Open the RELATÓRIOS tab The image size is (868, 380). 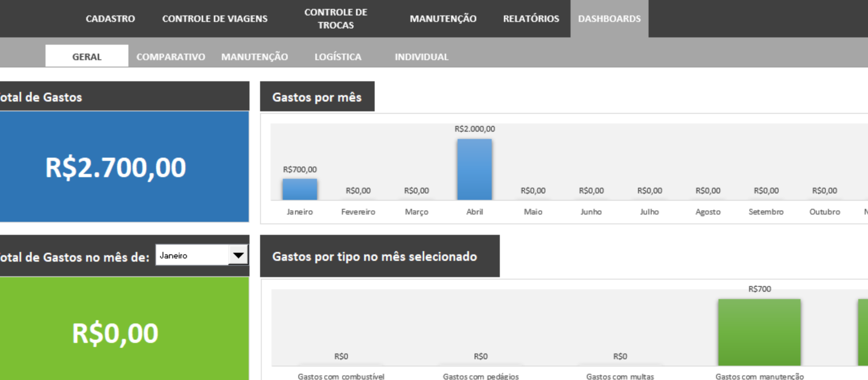click(531, 19)
